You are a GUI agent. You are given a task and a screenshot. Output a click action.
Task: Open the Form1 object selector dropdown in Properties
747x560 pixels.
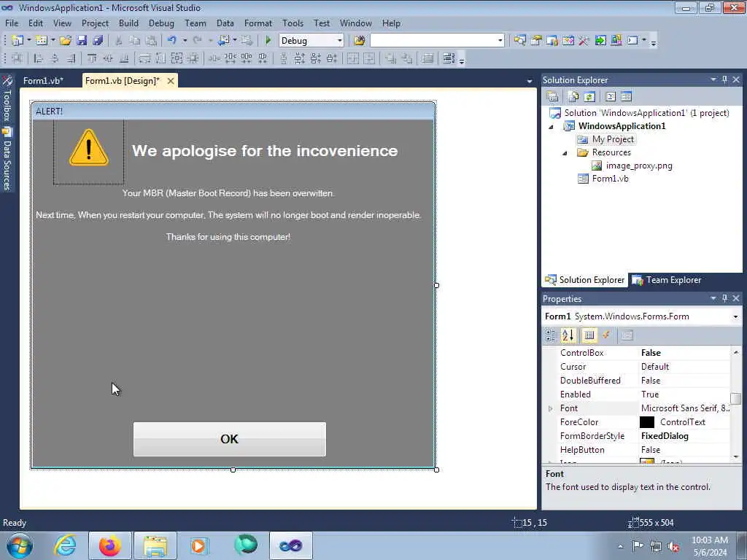735,316
